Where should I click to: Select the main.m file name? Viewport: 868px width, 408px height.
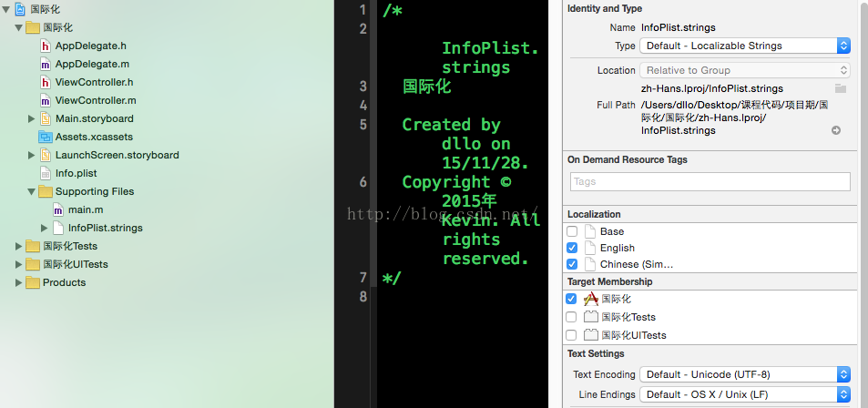coord(86,209)
